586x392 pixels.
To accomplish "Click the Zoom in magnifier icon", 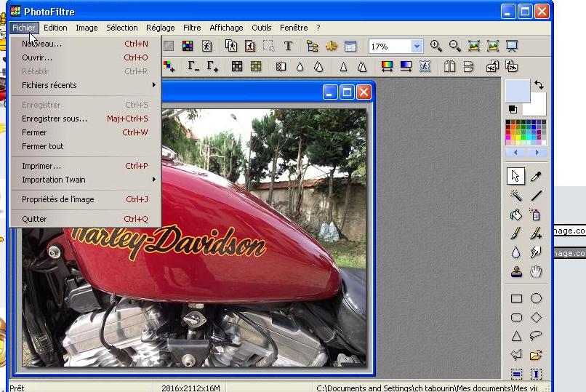I will click(x=436, y=46).
